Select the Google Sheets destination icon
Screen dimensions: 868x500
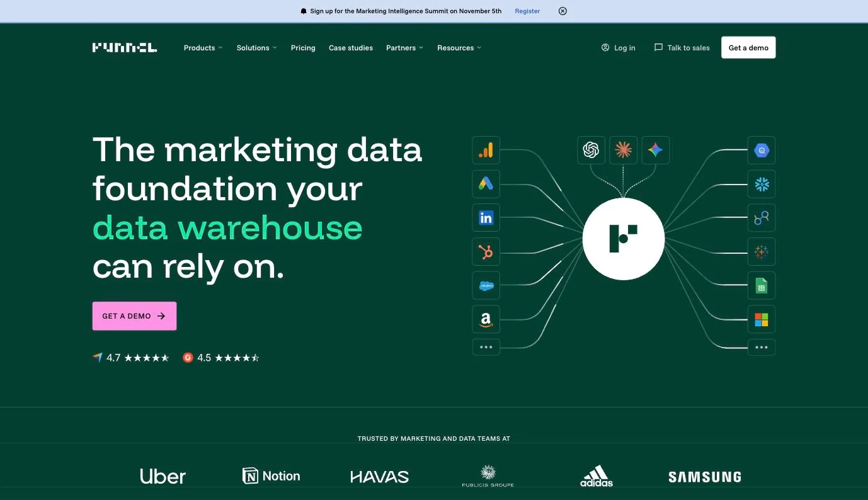coord(762,286)
